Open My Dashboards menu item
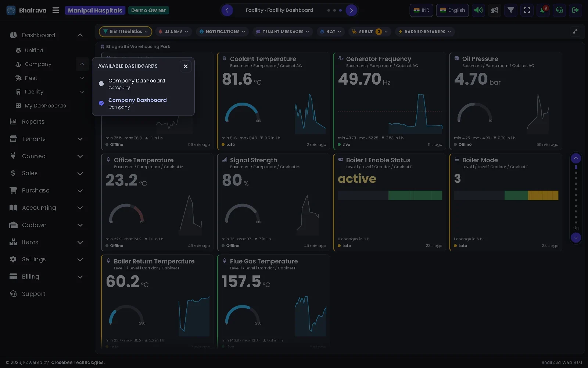Image resolution: width=588 pixels, height=368 pixels. coord(45,106)
